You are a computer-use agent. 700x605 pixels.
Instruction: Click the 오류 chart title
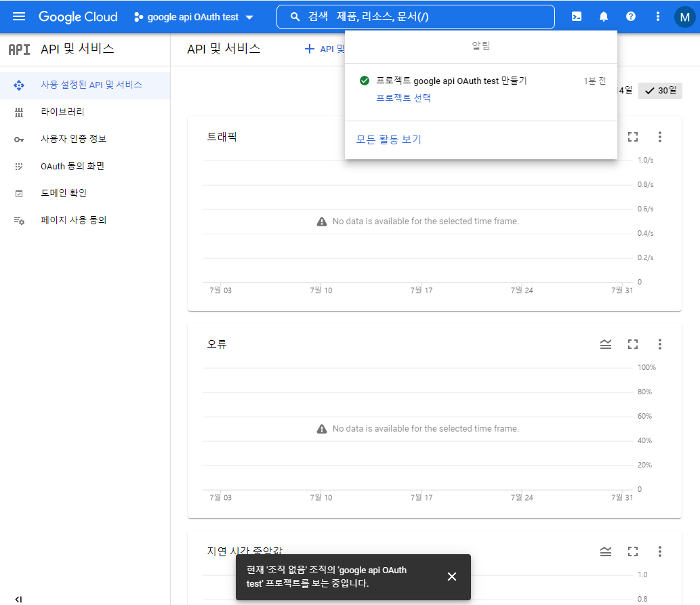[x=217, y=343]
